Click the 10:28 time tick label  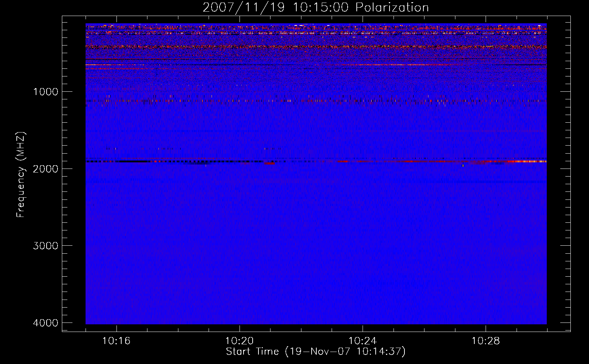tap(486, 341)
